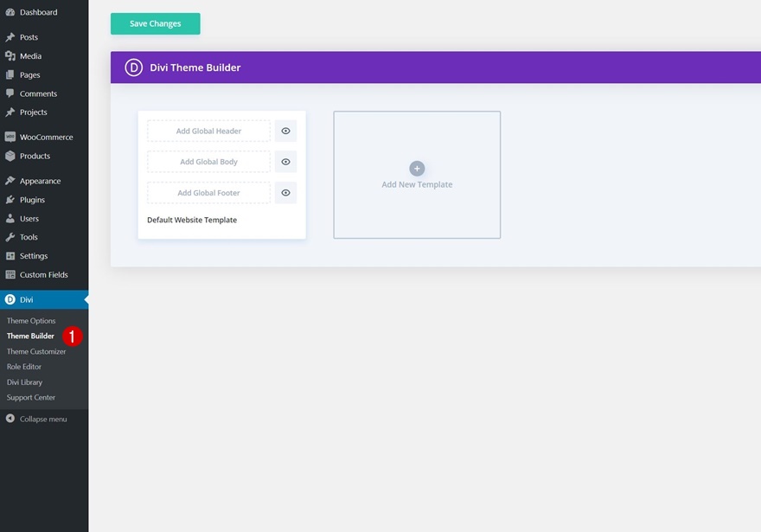Click the WooCommerce icon
761x532 pixels.
click(10, 137)
